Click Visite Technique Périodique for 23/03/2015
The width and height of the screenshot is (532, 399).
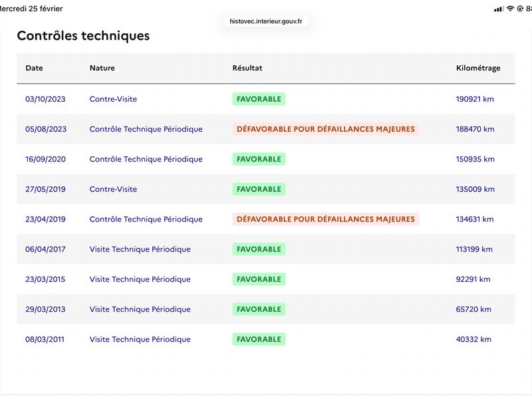point(140,279)
